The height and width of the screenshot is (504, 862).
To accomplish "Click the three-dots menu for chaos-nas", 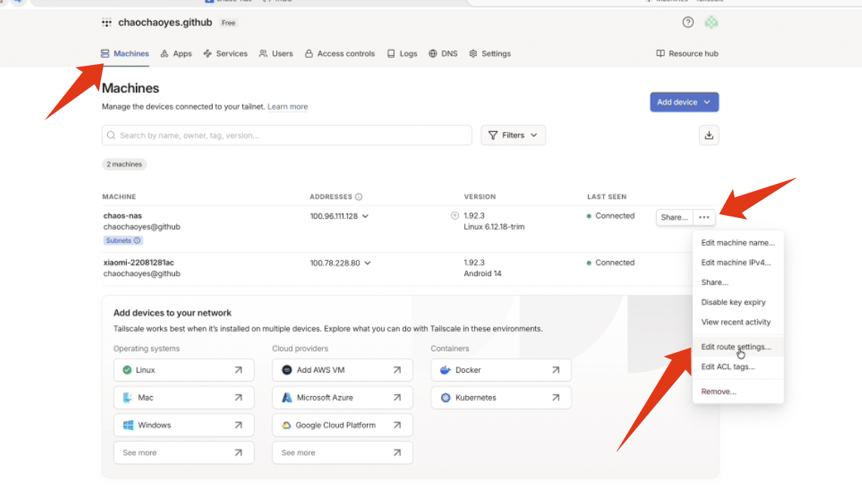I will click(x=704, y=217).
